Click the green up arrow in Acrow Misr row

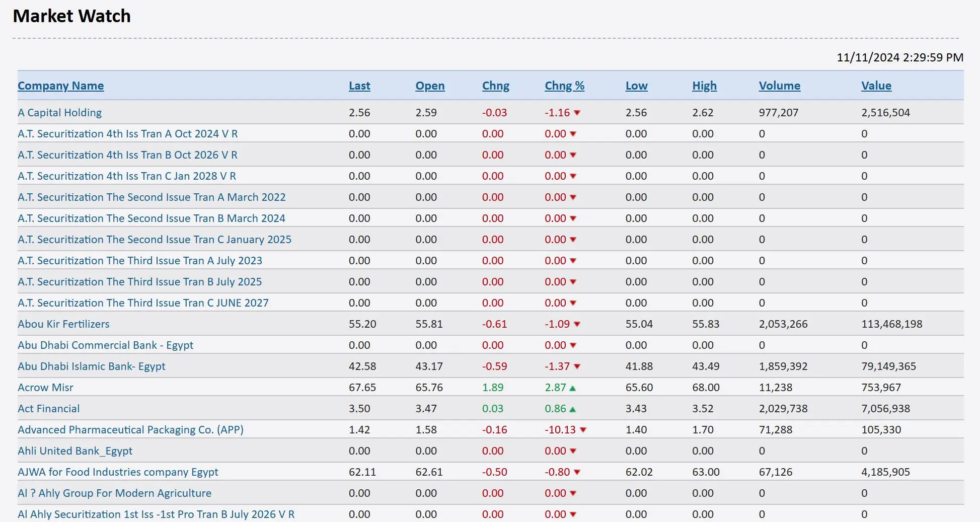tap(572, 388)
